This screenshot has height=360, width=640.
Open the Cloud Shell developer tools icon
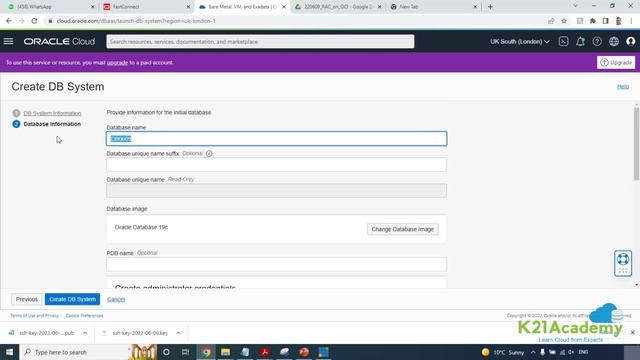[563, 41]
